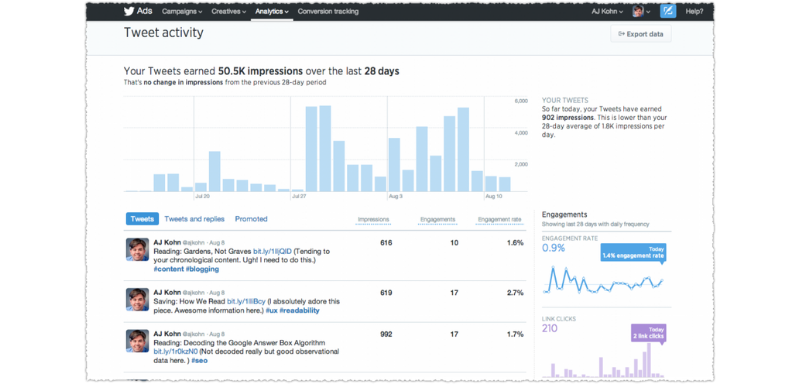The width and height of the screenshot is (800, 384).
Task: Click the avatar beside the Google Answer Box tweet
Action: click(x=137, y=341)
